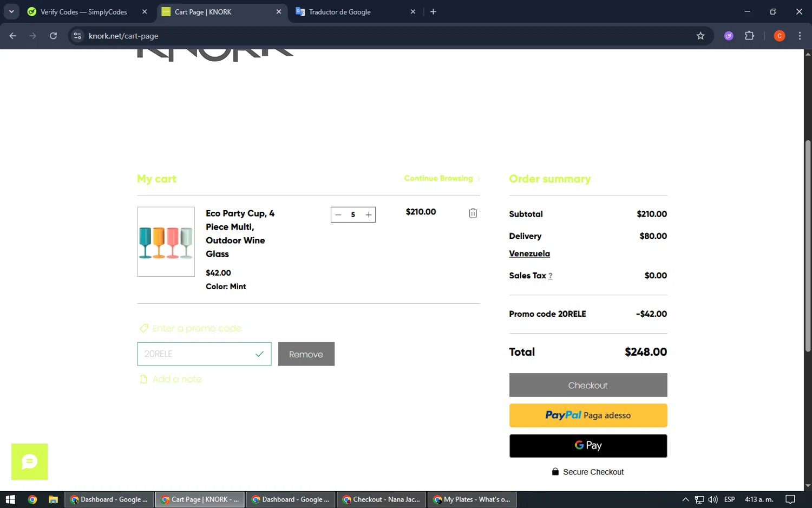
Task: Open a new browser tab
Action: click(x=433, y=11)
